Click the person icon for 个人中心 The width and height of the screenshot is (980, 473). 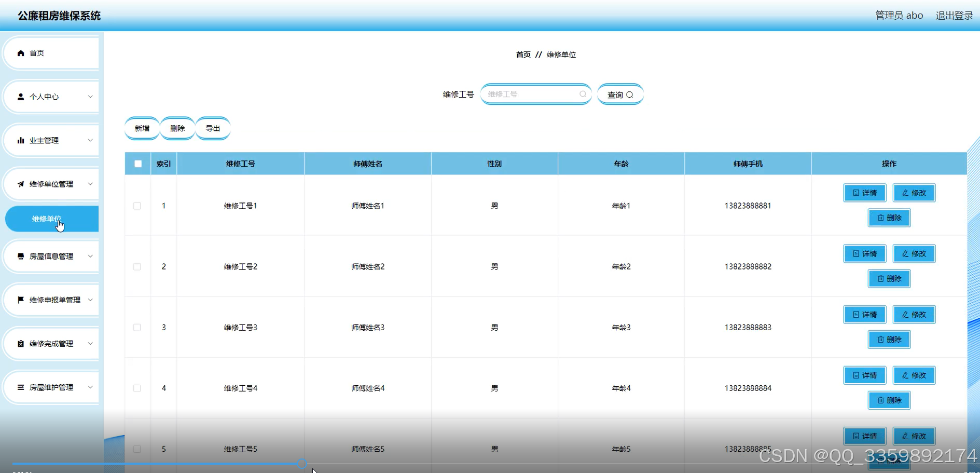[x=21, y=97]
